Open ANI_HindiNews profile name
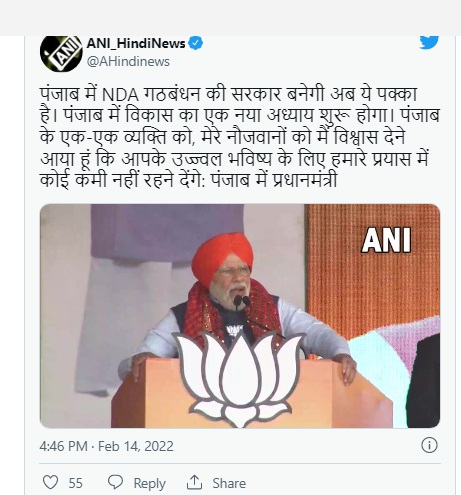461x495 pixels. 136,43
